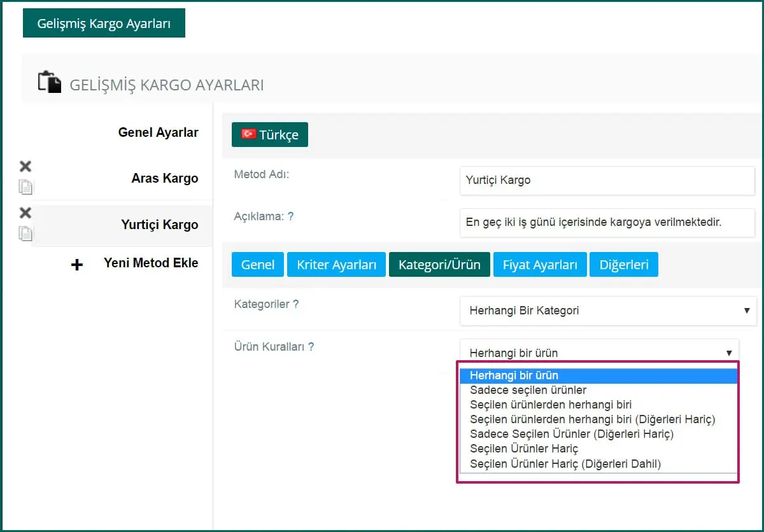Open the help tooltip next to Açıklama
This screenshot has width=764, height=532.
click(290, 216)
